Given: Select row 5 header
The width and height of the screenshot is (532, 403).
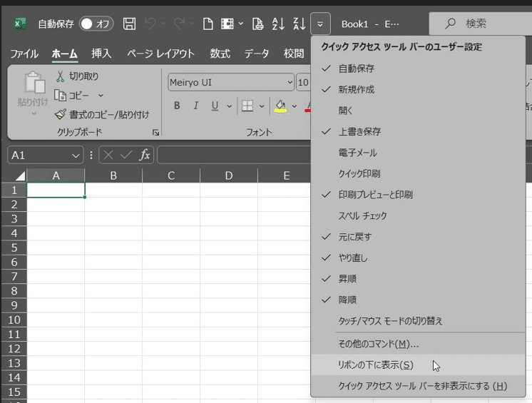Looking at the screenshot, I should point(14,248).
